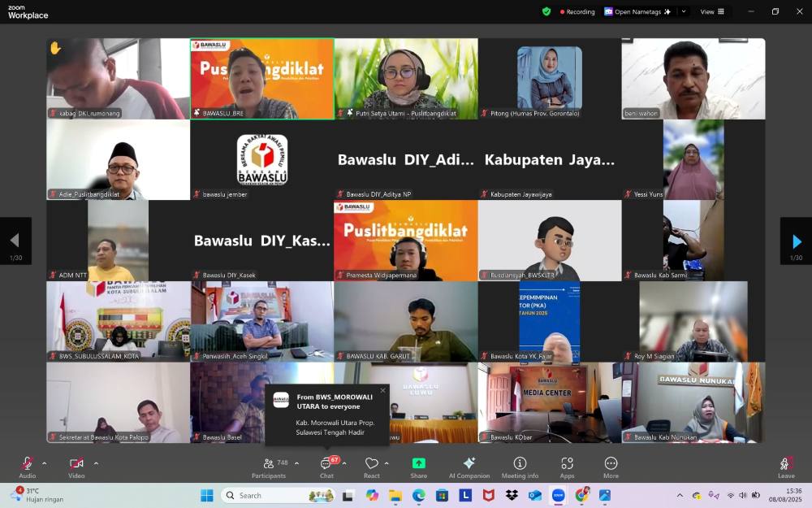Click the BWS_MOROWALI UTARA chat message notification

(326, 415)
